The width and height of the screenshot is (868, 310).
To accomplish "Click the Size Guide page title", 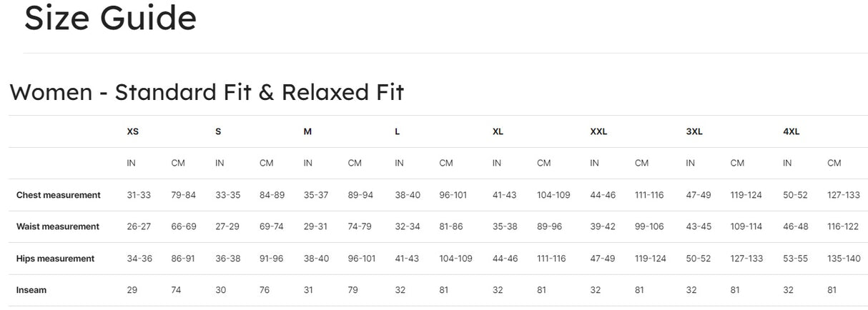I will (x=110, y=17).
